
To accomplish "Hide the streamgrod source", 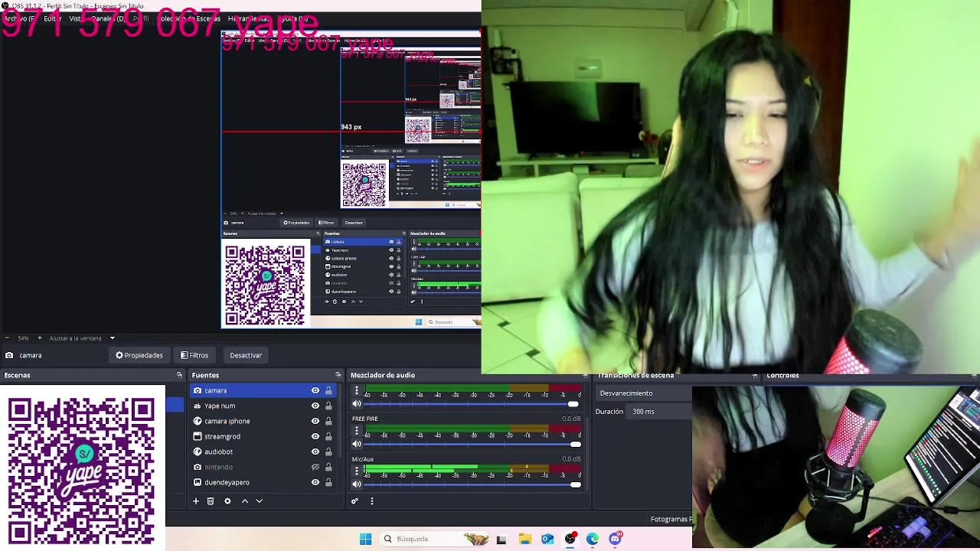I will pyautogui.click(x=315, y=436).
